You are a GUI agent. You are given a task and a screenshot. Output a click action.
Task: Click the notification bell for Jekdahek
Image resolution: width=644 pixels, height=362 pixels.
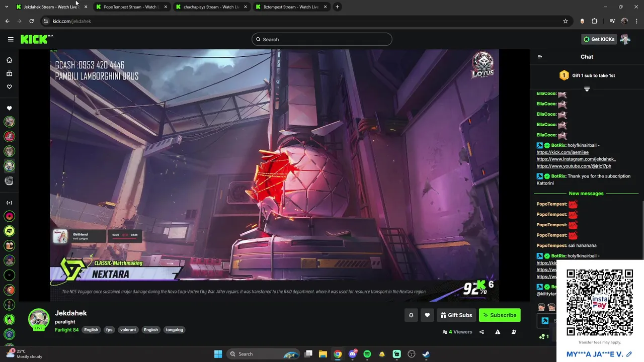pyautogui.click(x=411, y=315)
